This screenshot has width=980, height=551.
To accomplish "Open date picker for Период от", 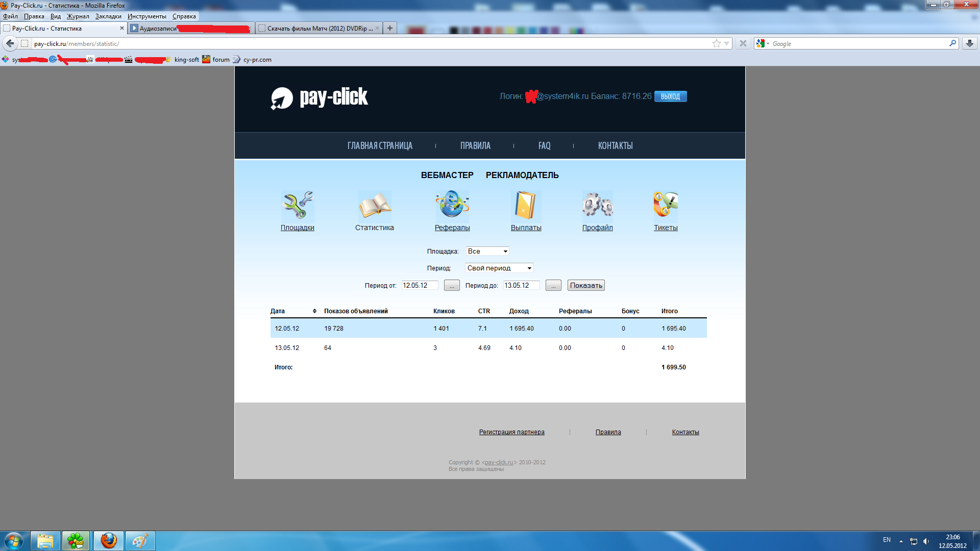I will click(452, 285).
